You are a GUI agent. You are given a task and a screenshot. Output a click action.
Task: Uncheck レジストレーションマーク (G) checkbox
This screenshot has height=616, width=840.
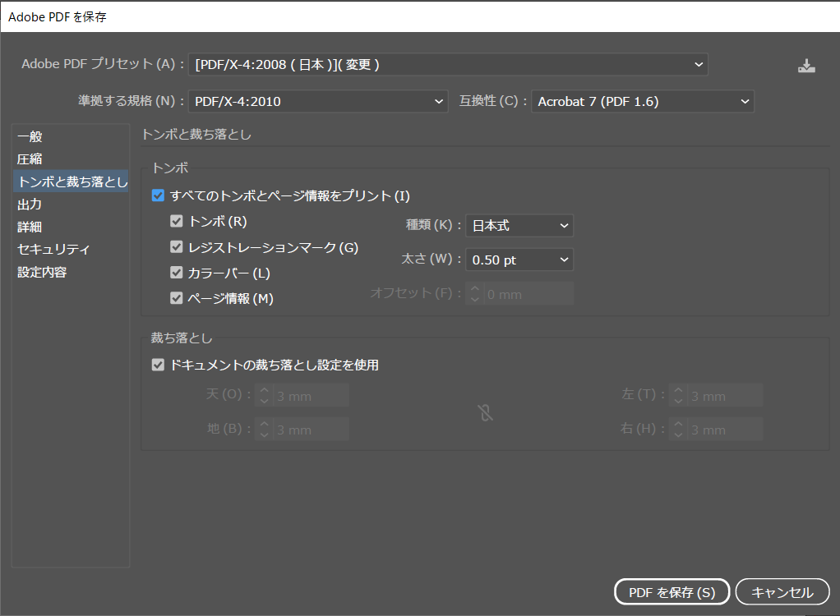pyautogui.click(x=176, y=246)
